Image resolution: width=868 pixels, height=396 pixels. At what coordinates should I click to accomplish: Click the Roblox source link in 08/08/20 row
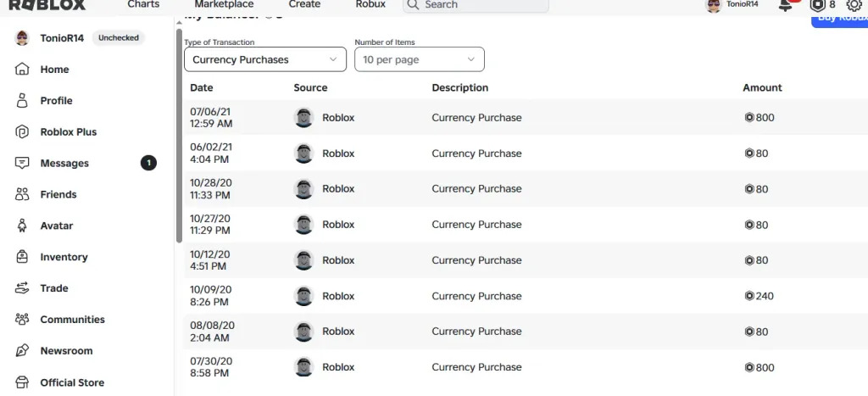(x=338, y=332)
